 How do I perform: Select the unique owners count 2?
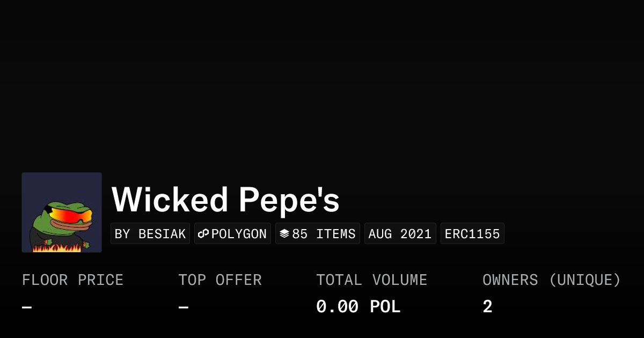pyautogui.click(x=487, y=307)
